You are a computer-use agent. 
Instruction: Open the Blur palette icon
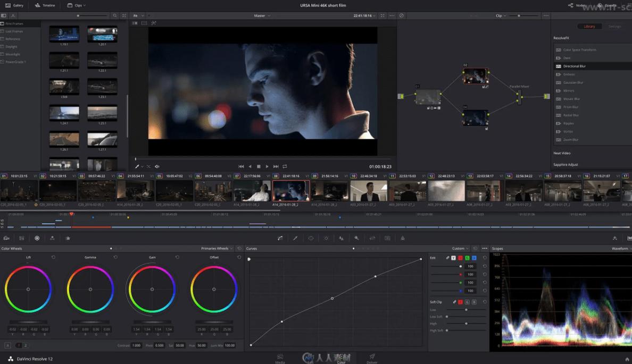pos(342,239)
